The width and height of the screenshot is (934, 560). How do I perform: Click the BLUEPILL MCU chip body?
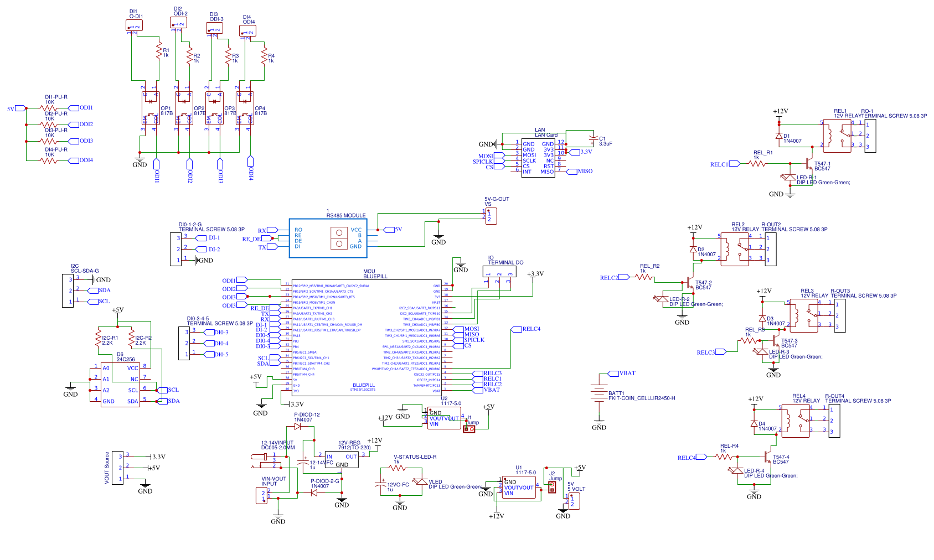[x=367, y=338]
